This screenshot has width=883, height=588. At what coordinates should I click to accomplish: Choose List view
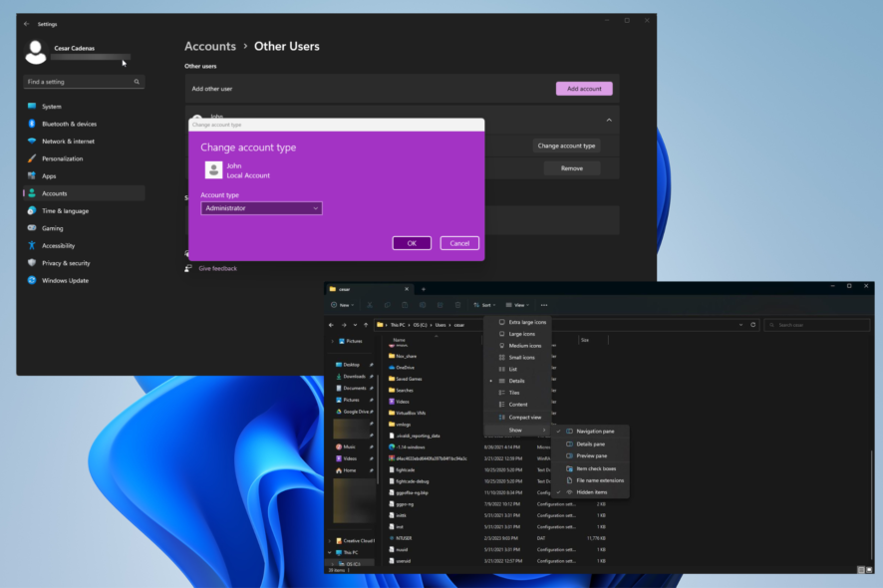pyautogui.click(x=517, y=370)
